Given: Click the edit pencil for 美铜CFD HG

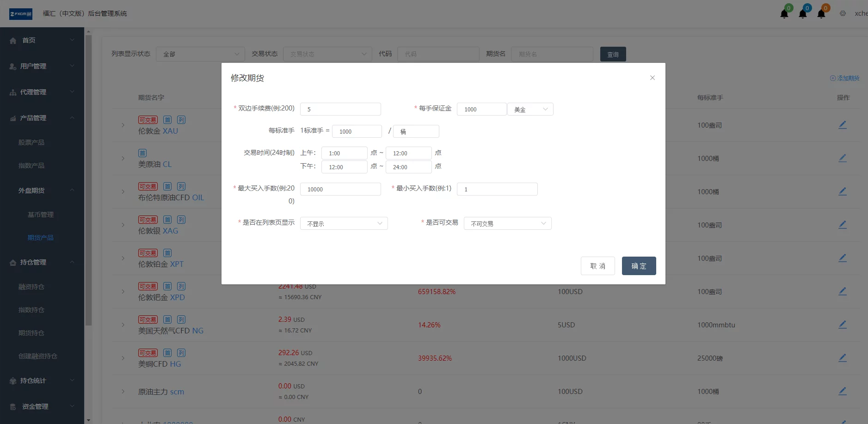Looking at the screenshot, I should click(843, 357).
